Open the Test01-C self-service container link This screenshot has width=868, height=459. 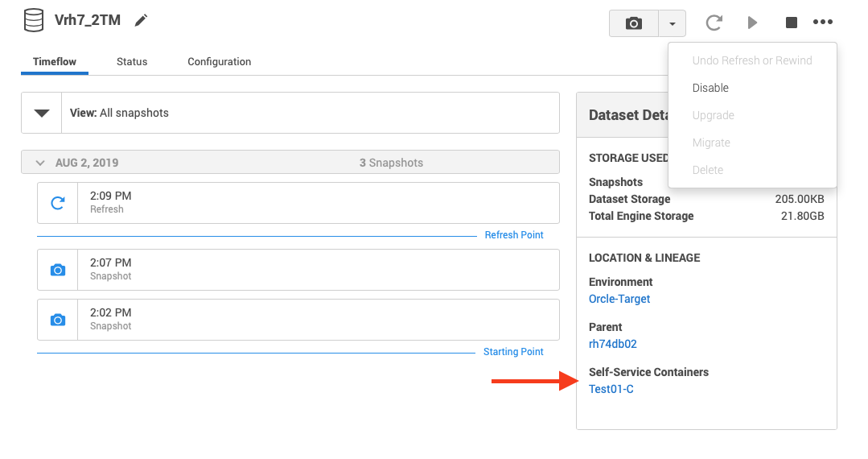click(611, 389)
